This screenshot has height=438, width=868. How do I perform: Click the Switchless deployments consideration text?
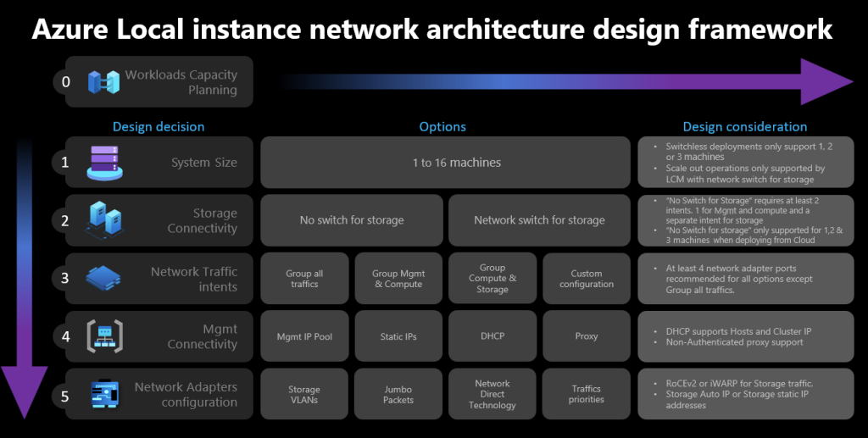click(749, 152)
